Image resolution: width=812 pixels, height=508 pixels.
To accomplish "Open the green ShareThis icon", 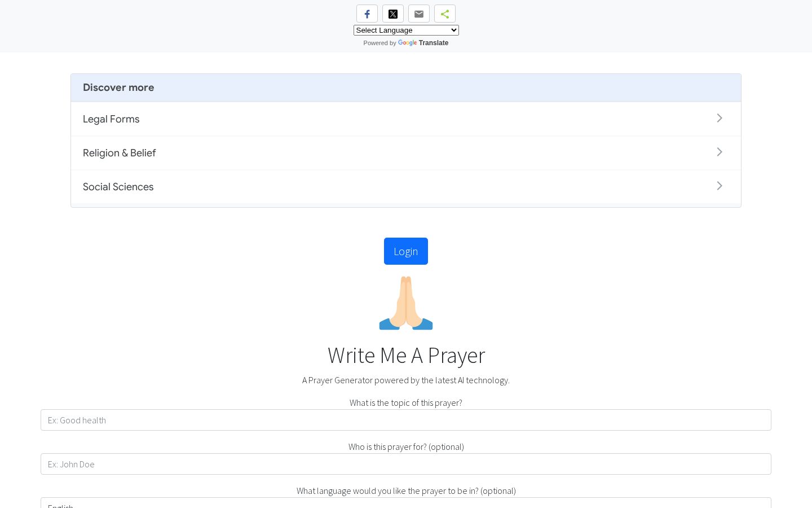I will 445,14.
